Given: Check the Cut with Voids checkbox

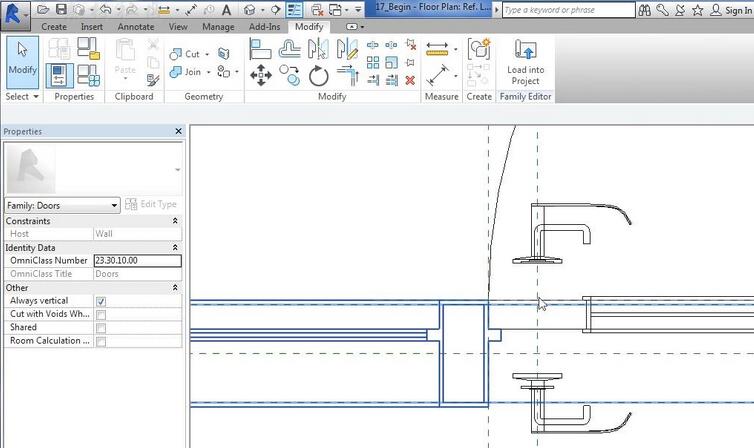Looking at the screenshot, I should click(x=101, y=314).
